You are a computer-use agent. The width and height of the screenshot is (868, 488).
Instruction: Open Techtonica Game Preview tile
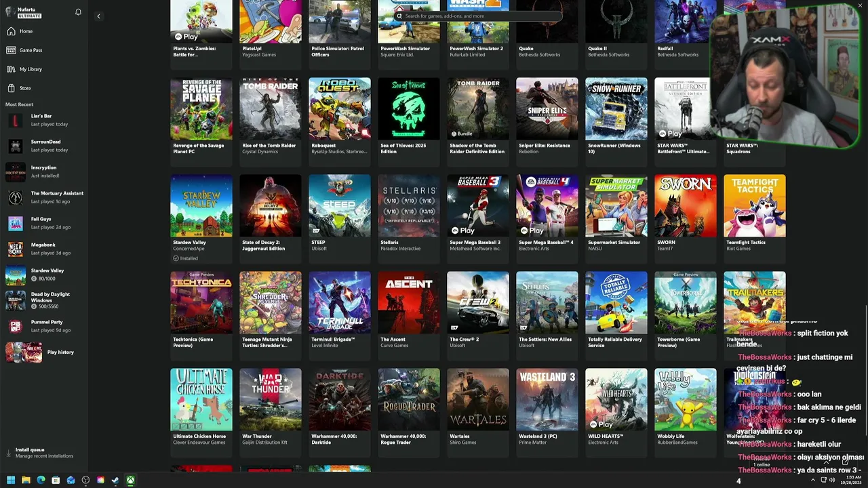tap(201, 316)
